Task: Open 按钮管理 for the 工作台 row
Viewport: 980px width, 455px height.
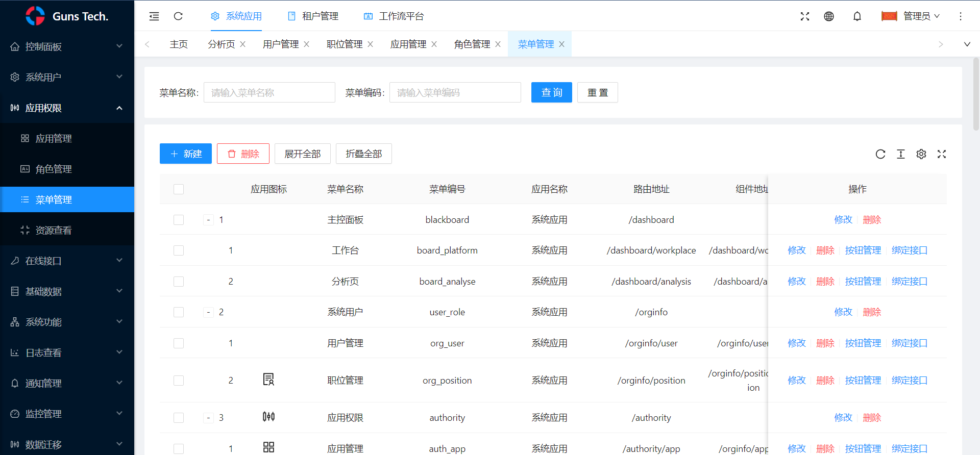Action: click(x=863, y=250)
